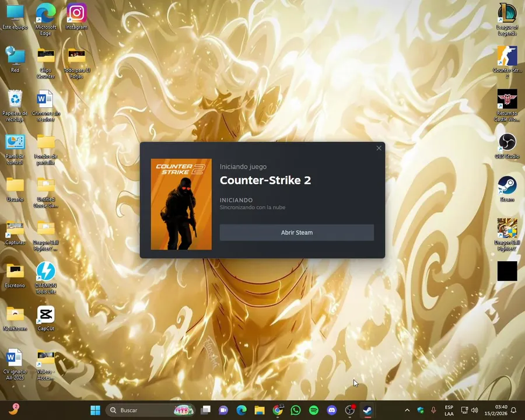Select the Clips Counter folder
The height and width of the screenshot is (420, 525).
(x=46, y=63)
